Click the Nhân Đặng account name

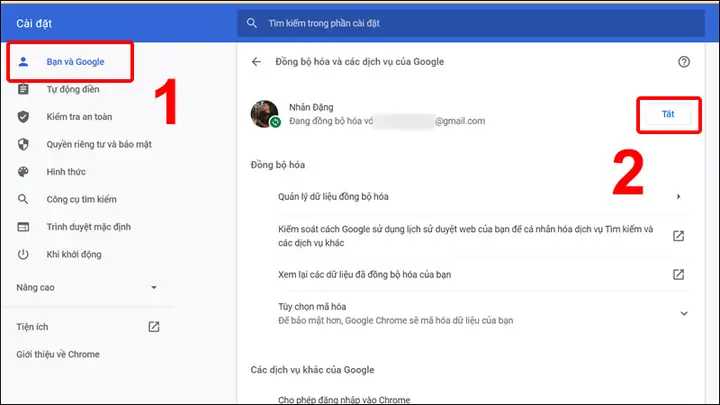pyautogui.click(x=311, y=107)
